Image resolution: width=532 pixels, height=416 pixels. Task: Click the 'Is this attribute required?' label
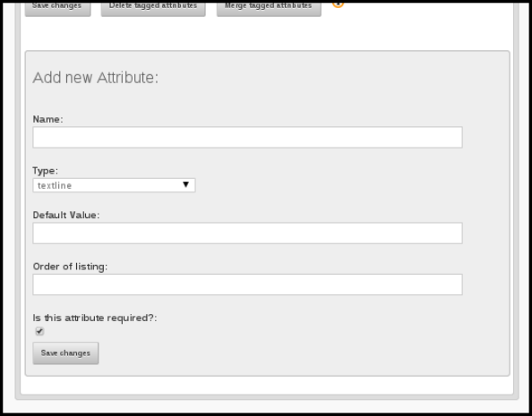click(95, 318)
